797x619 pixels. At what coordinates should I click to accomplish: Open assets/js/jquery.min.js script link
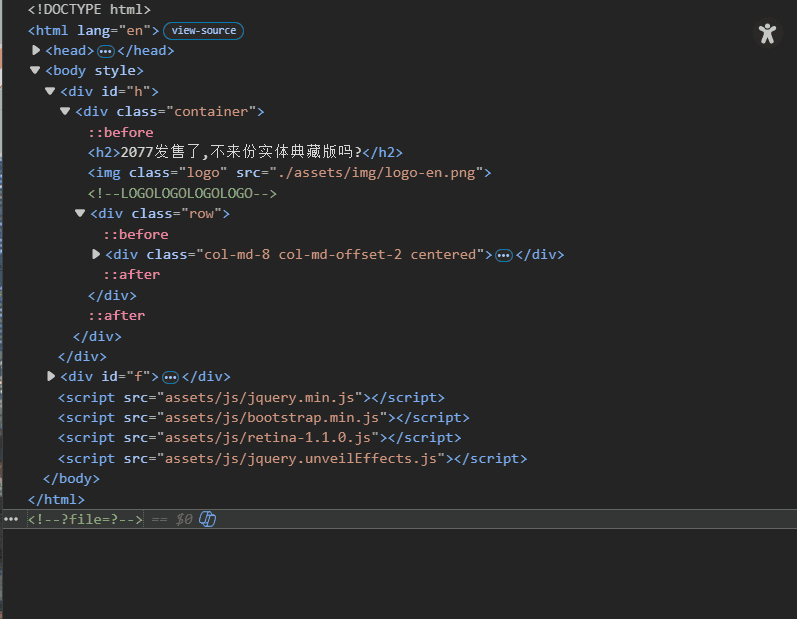tap(260, 397)
